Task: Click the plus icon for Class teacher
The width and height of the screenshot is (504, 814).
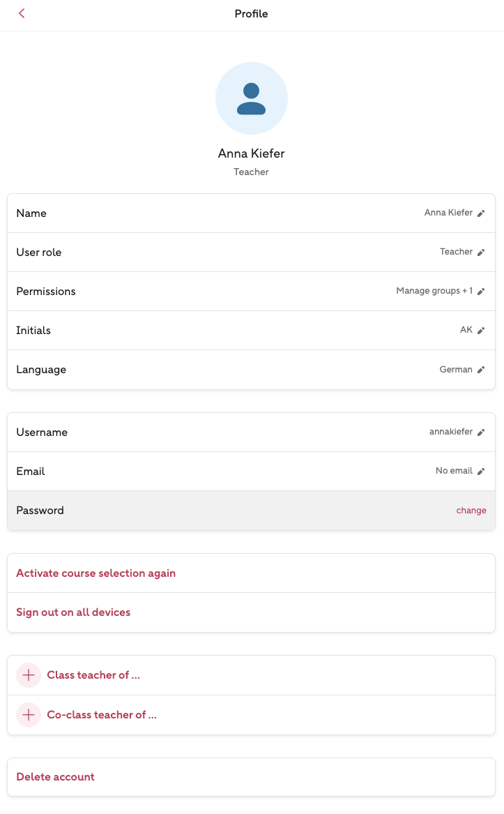Action: point(29,675)
